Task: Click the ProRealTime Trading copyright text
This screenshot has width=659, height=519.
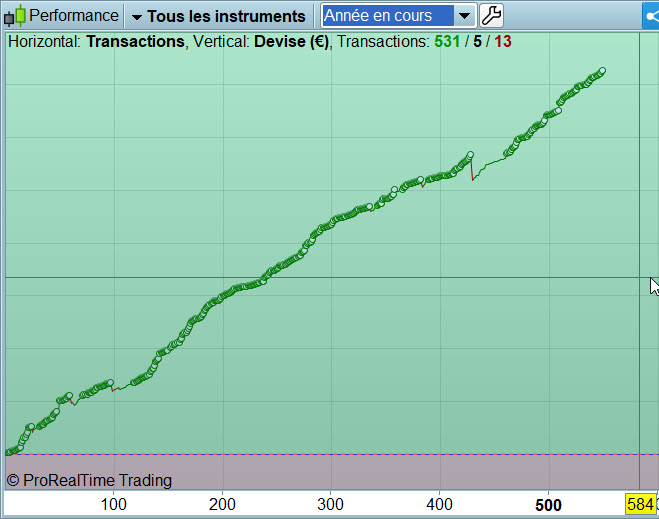Action: click(x=89, y=480)
